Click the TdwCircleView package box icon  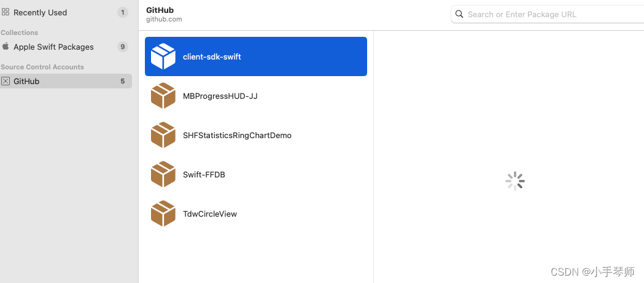pos(163,214)
